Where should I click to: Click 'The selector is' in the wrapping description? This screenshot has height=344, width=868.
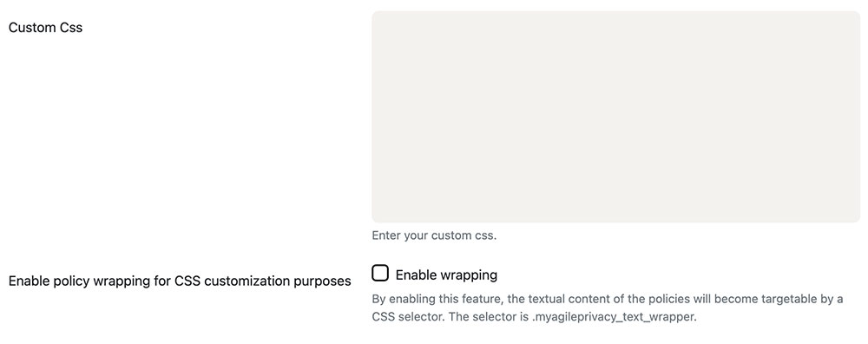[467, 318]
